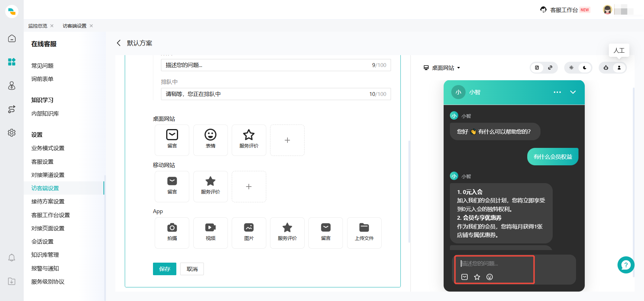The height and width of the screenshot is (301, 644).
Task: Click the 排队中 message text field
Action: 265,94
